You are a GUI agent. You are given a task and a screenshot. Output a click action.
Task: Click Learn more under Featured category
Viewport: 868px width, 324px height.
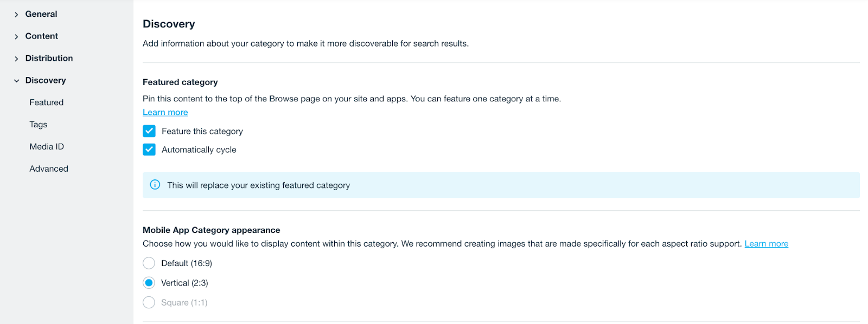pos(165,112)
